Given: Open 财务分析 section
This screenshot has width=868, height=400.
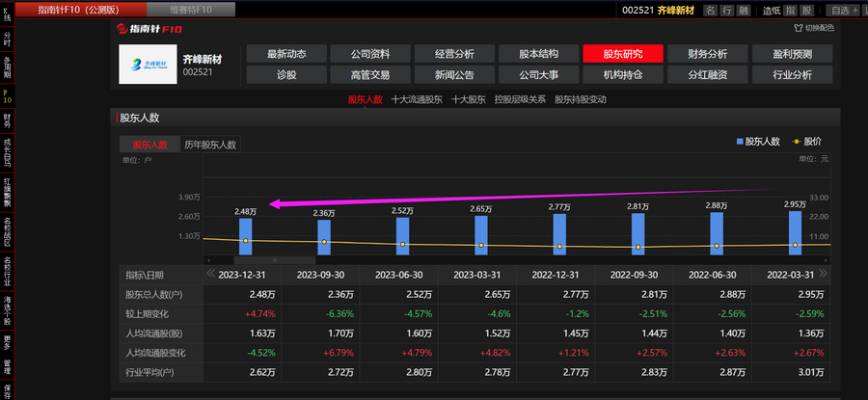Looking at the screenshot, I should pyautogui.click(x=708, y=54).
